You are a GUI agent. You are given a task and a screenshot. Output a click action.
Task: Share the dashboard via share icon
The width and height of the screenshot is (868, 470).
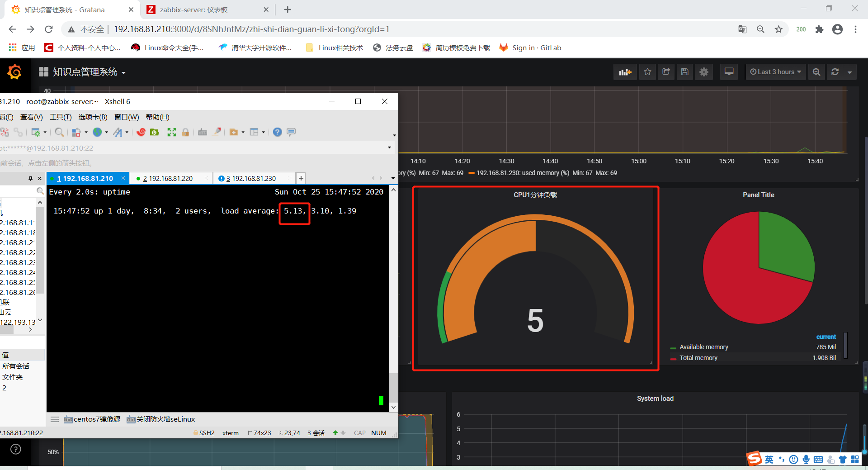coord(665,72)
